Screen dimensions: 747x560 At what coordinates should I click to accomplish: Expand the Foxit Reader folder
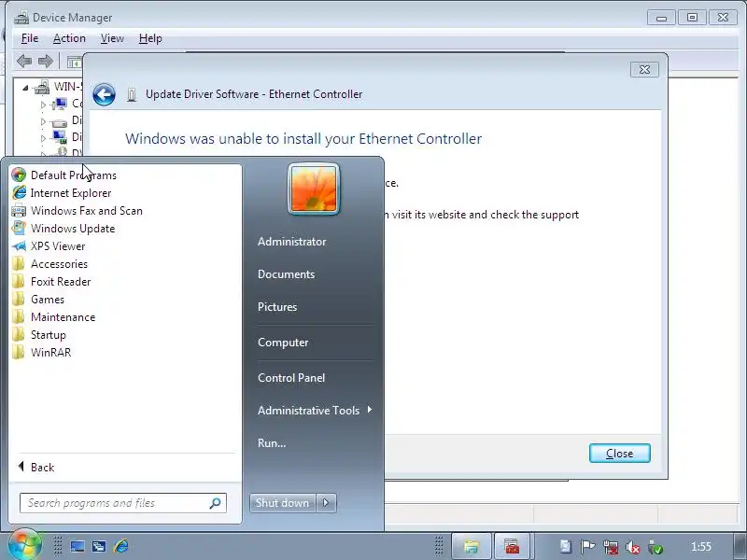[x=61, y=282]
